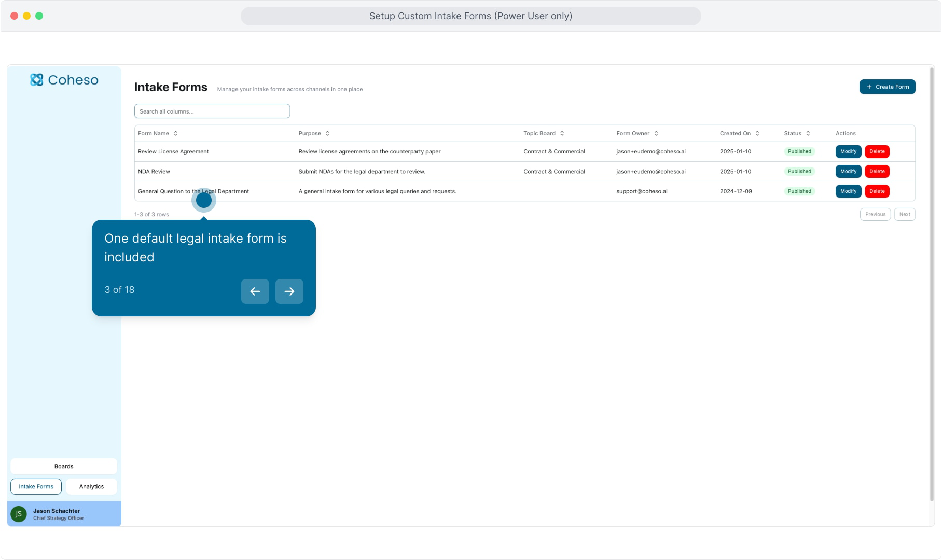Sort by Status sort icon

coord(808,134)
